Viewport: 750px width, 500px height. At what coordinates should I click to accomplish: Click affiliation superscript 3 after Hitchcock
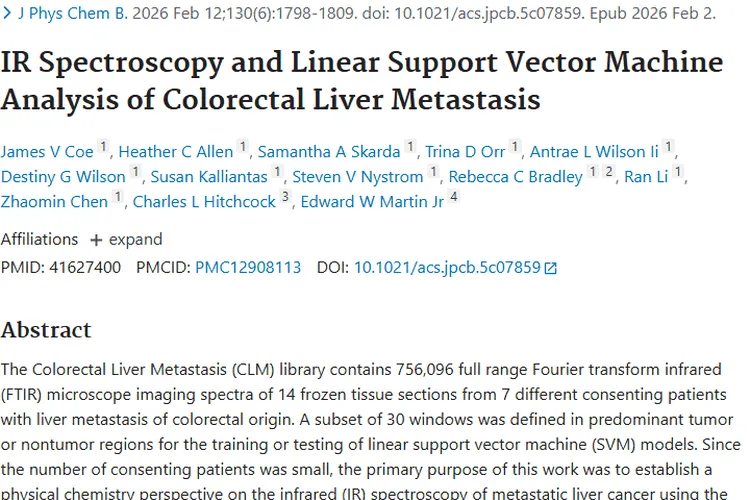pos(285,198)
